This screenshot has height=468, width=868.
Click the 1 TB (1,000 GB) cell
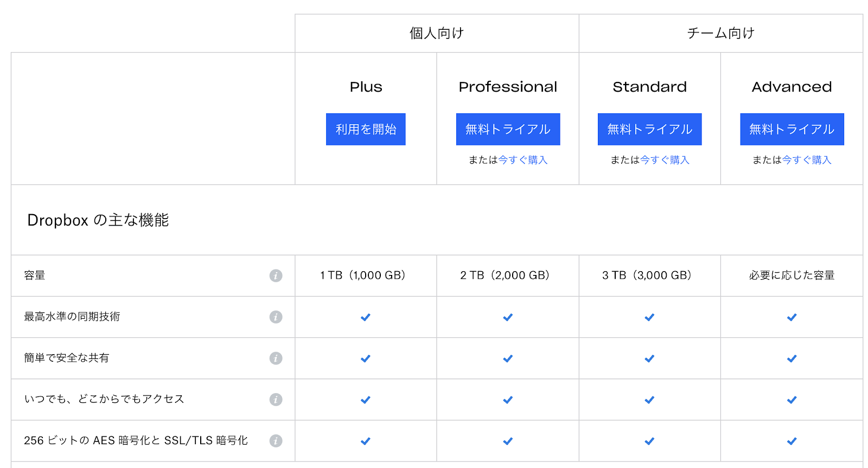coord(366,275)
